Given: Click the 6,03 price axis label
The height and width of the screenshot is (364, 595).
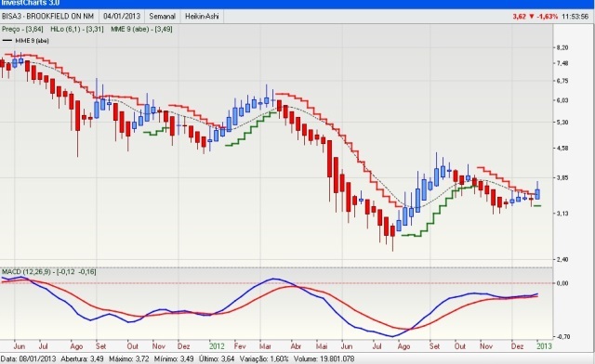Looking at the screenshot, I should click(x=562, y=100).
